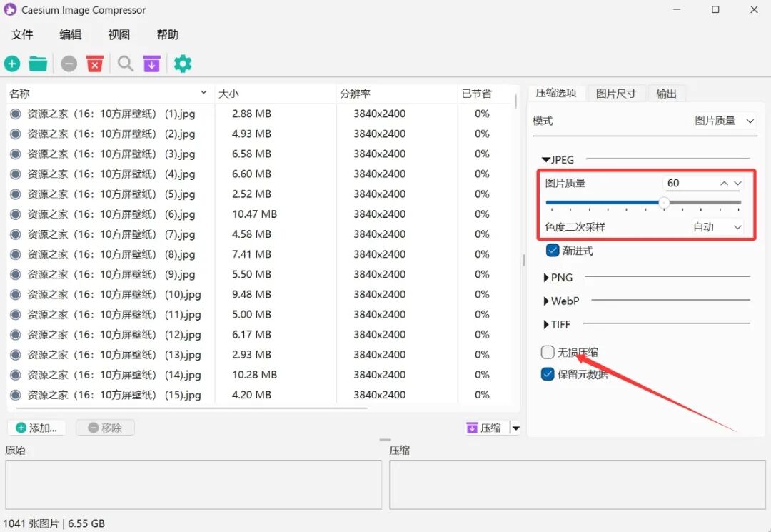Enable the 无损压缩 checkbox
Image resolution: width=771 pixels, height=532 pixels.
point(548,352)
